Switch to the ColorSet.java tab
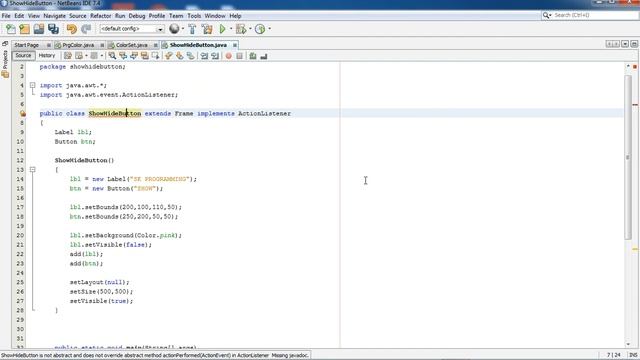640x360 pixels. point(131,45)
